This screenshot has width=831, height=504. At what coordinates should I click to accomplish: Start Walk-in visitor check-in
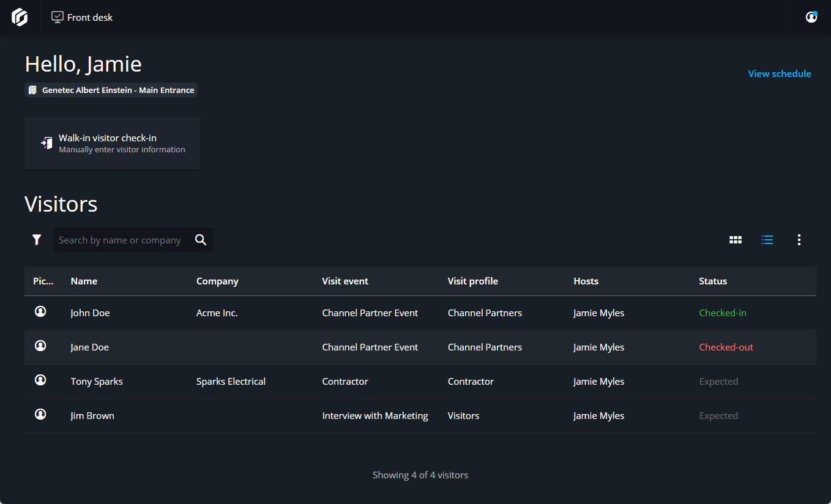pos(112,143)
